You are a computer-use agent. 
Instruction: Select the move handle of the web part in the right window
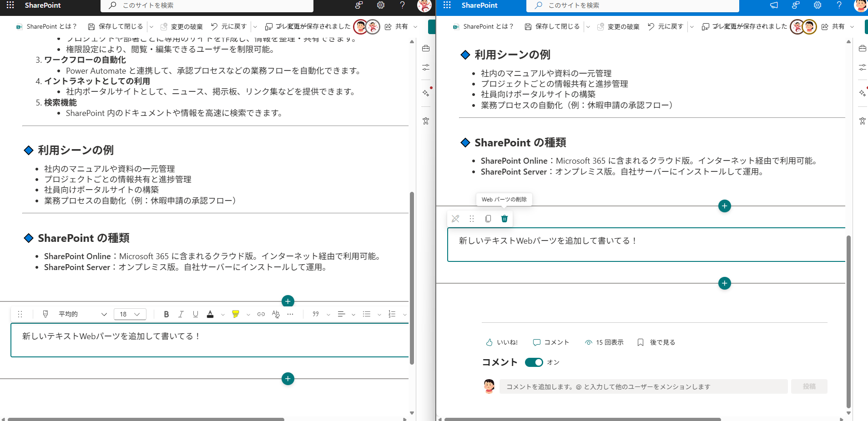(472, 219)
